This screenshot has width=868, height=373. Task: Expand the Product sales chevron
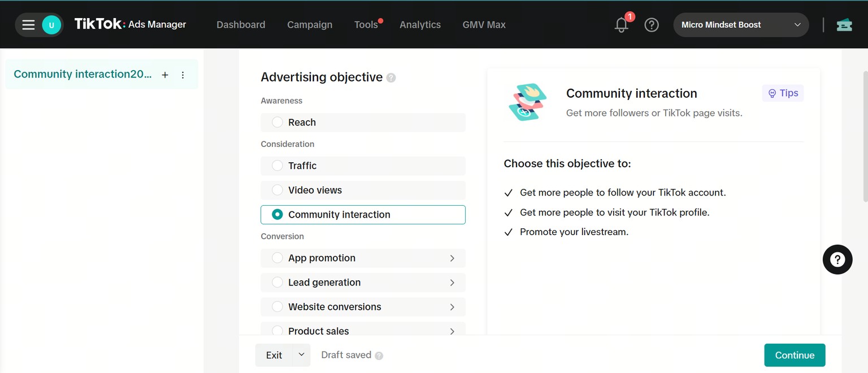point(452,331)
